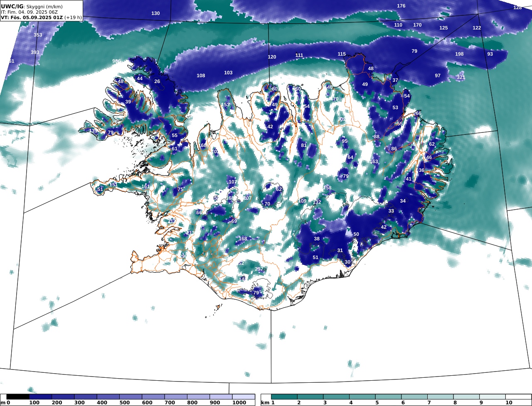The image size is (532, 406).
Task: Click the visibility value '176'
Action: tap(401, 6)
